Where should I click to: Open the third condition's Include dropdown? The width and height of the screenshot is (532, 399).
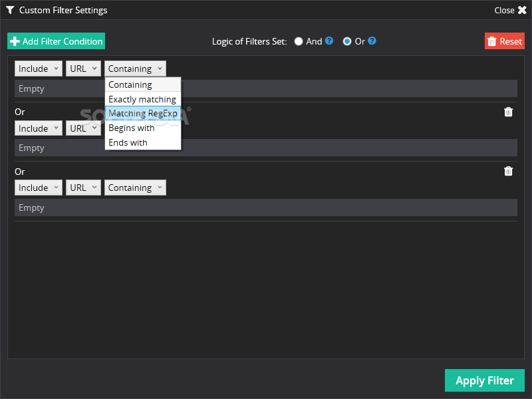39,188
